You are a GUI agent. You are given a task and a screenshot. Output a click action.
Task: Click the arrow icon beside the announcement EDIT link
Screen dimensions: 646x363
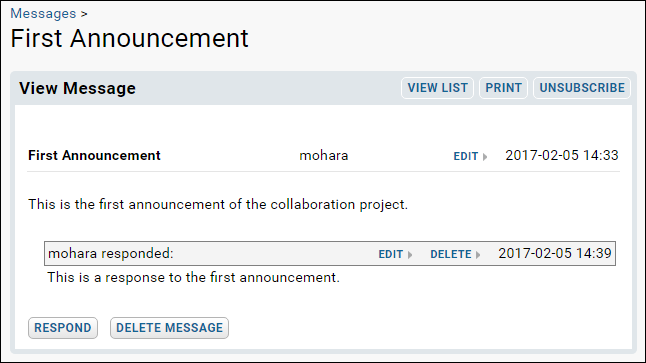pos(485,157)
